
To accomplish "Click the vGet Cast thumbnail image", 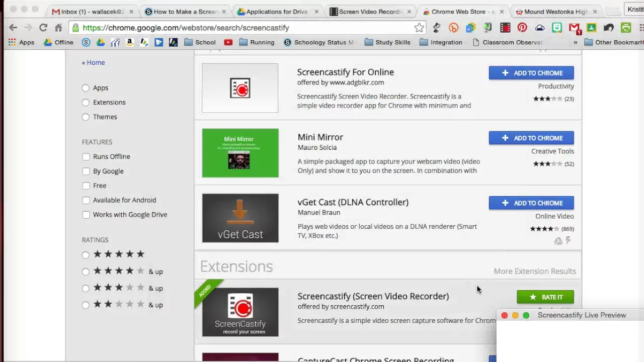I will click(x=240, y=218).
